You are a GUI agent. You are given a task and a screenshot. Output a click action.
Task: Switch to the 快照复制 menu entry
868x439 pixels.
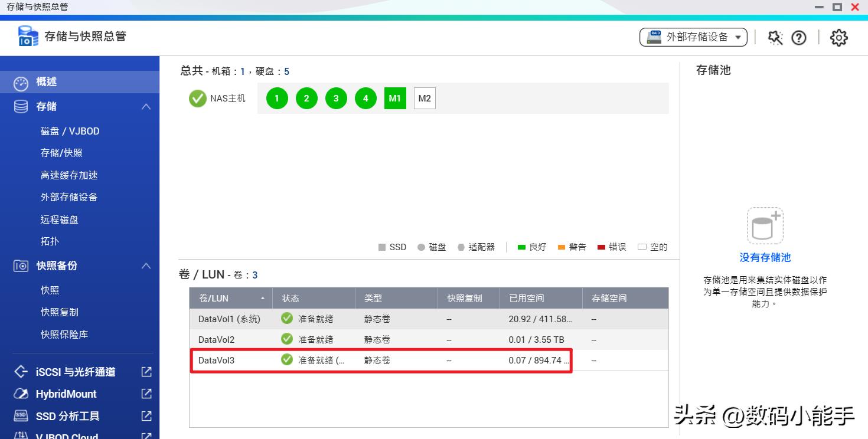[59, 312]
